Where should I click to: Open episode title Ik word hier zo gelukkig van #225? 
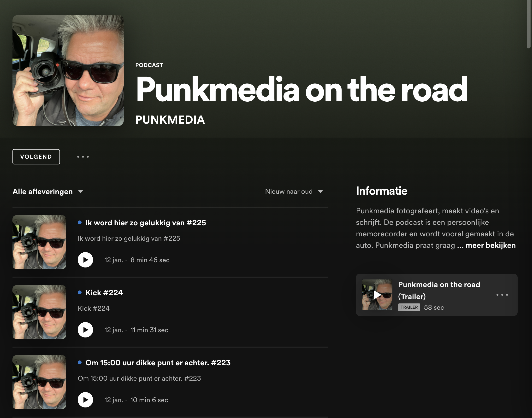(146, 223)
